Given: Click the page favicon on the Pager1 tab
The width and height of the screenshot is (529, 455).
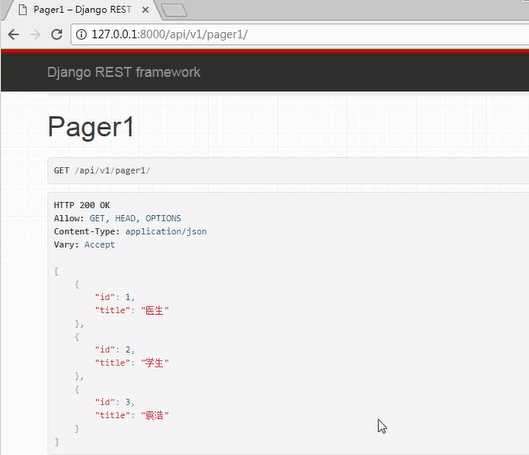Looking at the screenshot, I should click(23, 9).
